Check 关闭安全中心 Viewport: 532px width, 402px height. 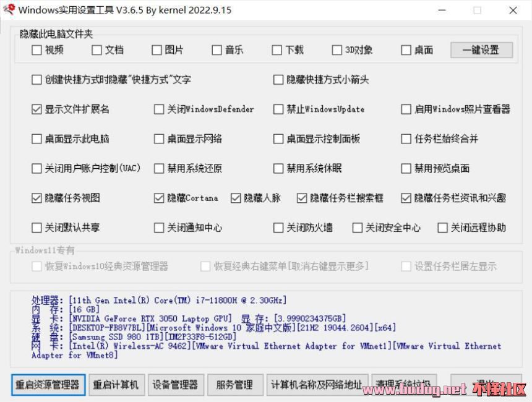358,228
